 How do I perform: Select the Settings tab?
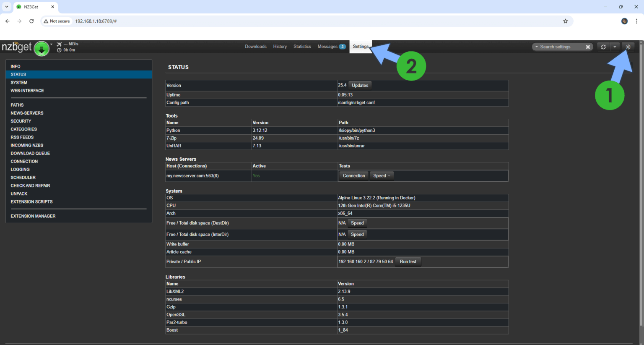coord(361,47)
